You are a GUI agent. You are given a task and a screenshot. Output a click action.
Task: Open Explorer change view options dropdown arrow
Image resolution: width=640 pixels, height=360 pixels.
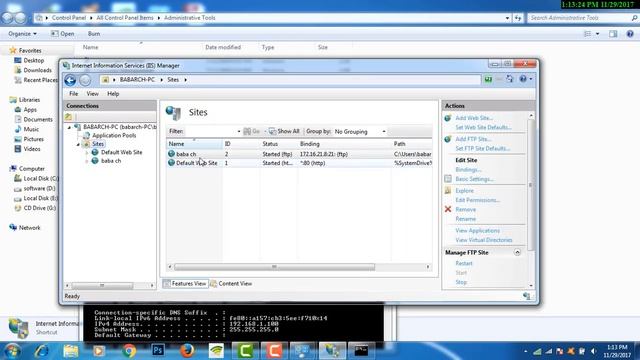(598, 34)
